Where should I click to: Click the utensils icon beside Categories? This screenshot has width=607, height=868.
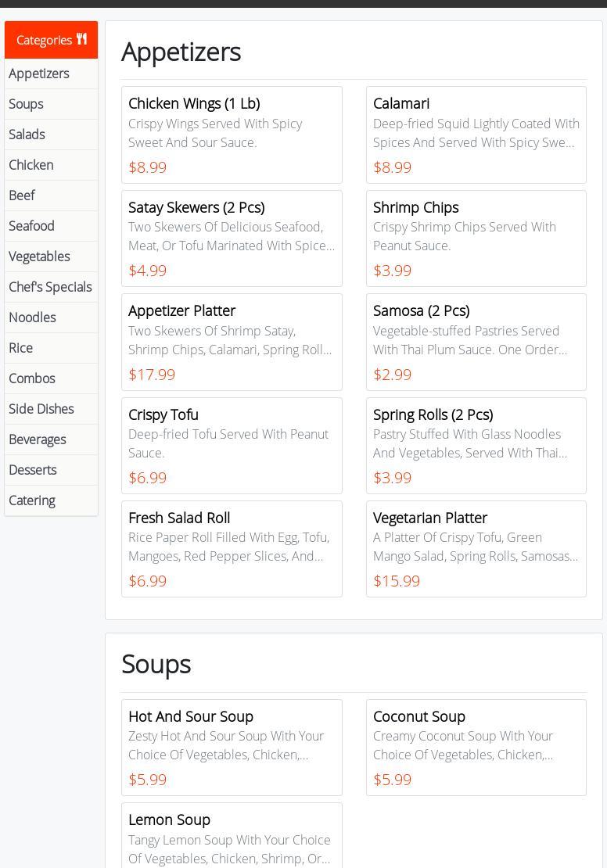pos(81,39)
